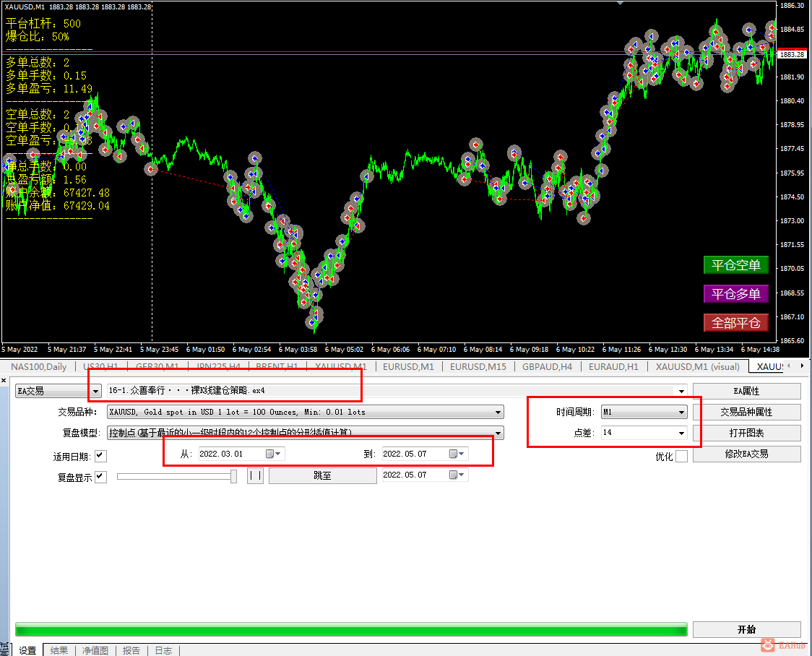This screenshot has width=812, height=656.
Task: Expand the 跳至 date dropdown arrow
Action: [462, 475]
